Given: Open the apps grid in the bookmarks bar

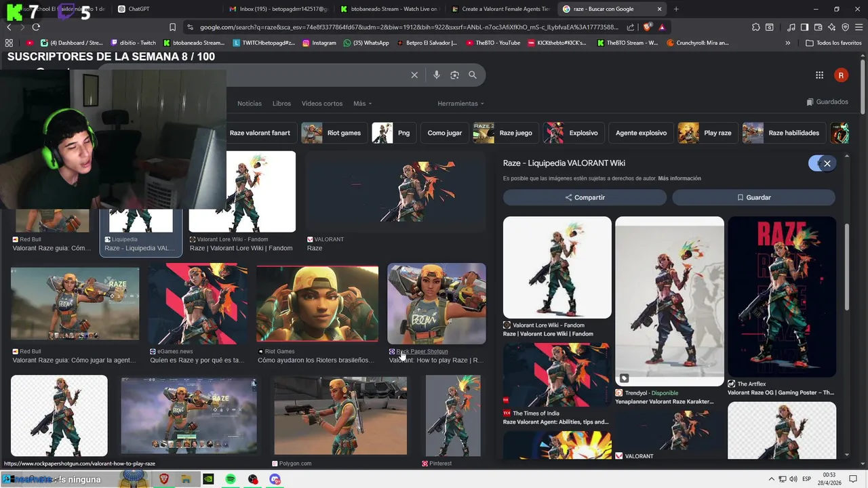Looking at the screenshot, I should [9, 43].
